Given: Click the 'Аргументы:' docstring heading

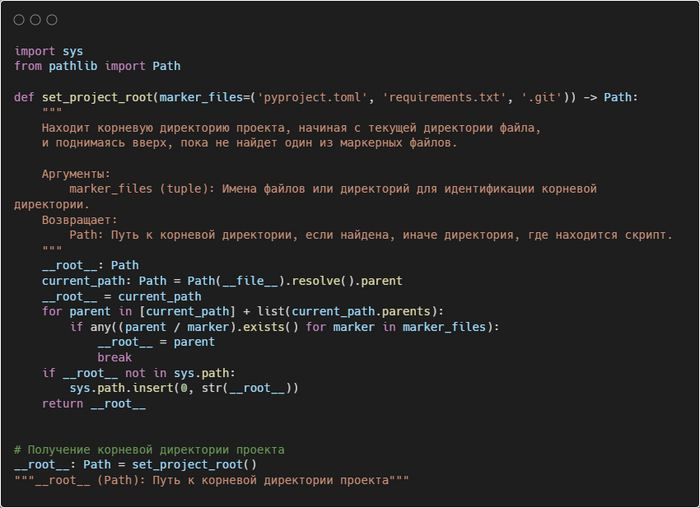Looking at the screenshot, I should 76,174.
